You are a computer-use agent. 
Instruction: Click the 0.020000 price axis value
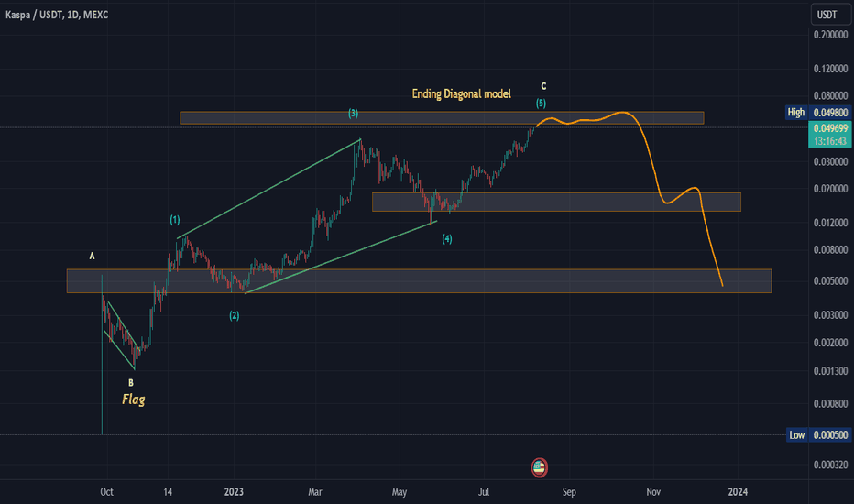830,189
